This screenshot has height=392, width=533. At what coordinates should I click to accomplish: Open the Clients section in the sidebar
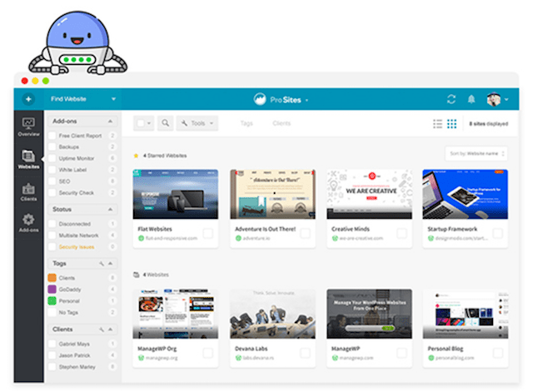pos(28,191)
